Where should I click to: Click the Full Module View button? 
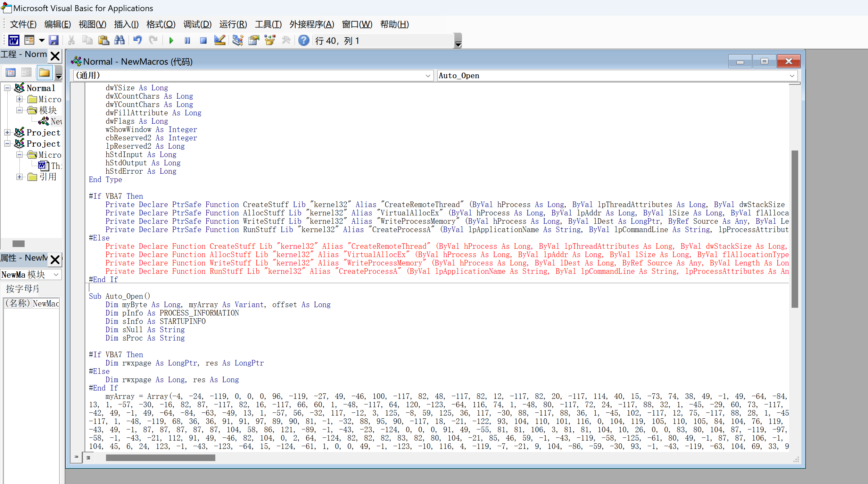(89, 458)
